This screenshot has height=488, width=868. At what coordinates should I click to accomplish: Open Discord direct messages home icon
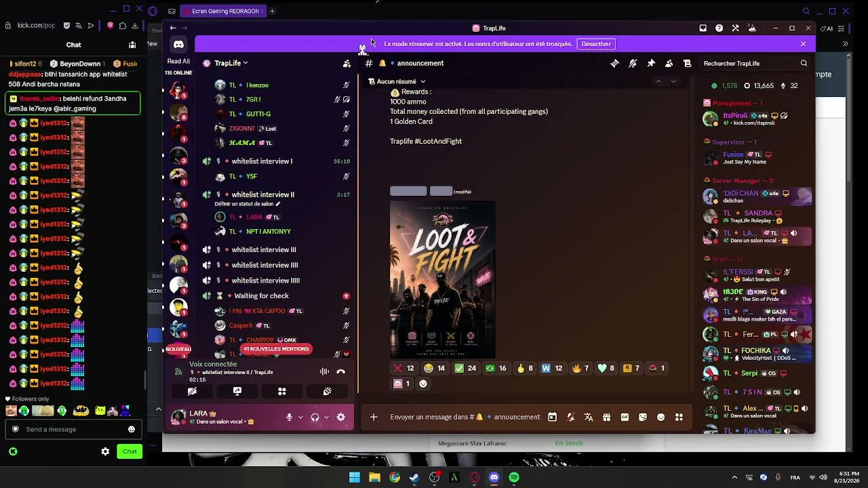point(178,45)
